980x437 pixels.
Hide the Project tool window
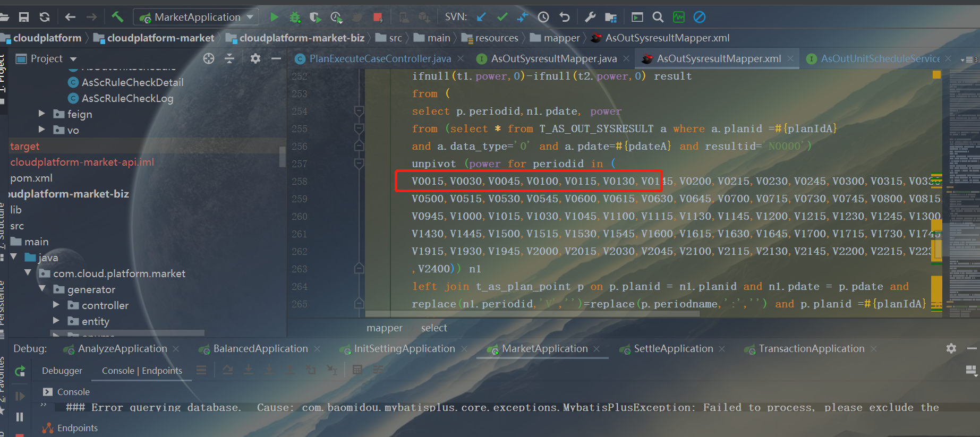[276, 58]
